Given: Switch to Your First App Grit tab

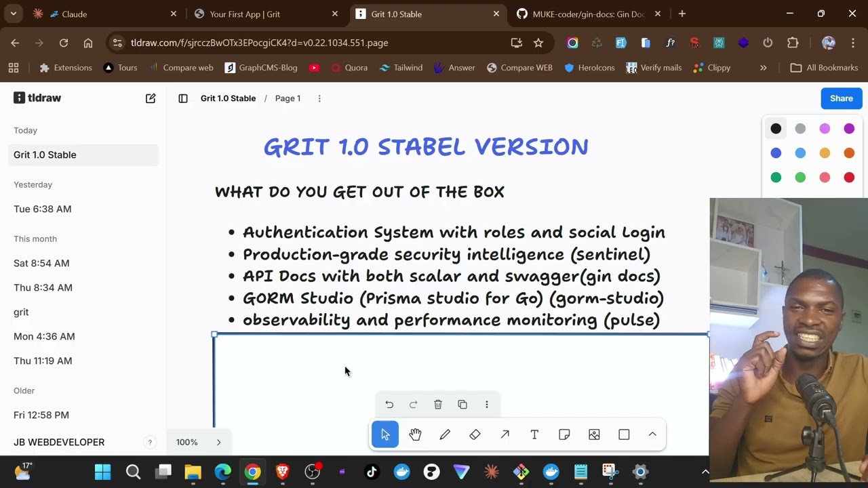Looking at the screenshot, I should pyautogui.click(x=265, y=14).
